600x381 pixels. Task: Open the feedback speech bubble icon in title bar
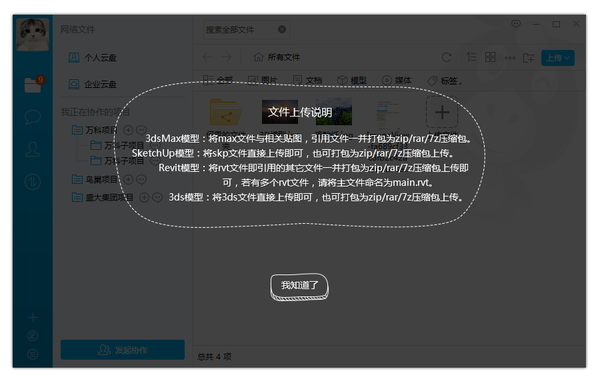pos(516,24)
